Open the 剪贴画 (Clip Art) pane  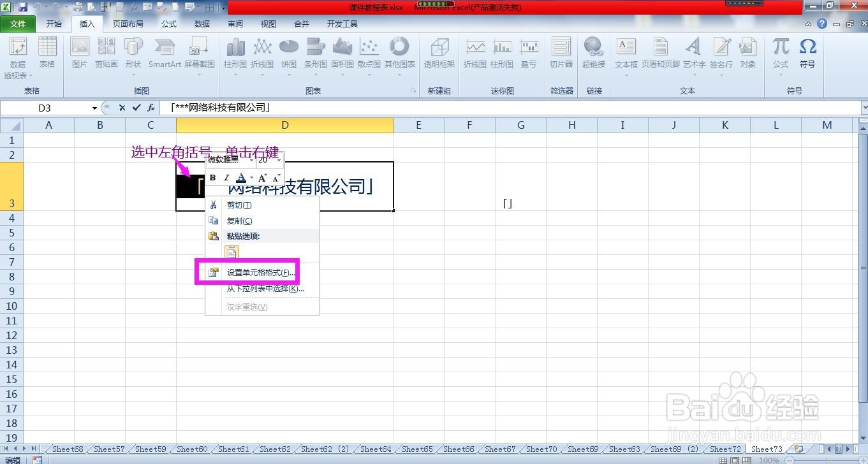[106, 54]
